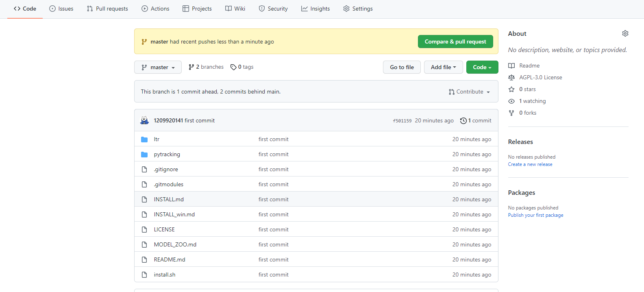Open the Code tab
The width and height of the screenshot is (644, 292).
click(x=25, y=9)
